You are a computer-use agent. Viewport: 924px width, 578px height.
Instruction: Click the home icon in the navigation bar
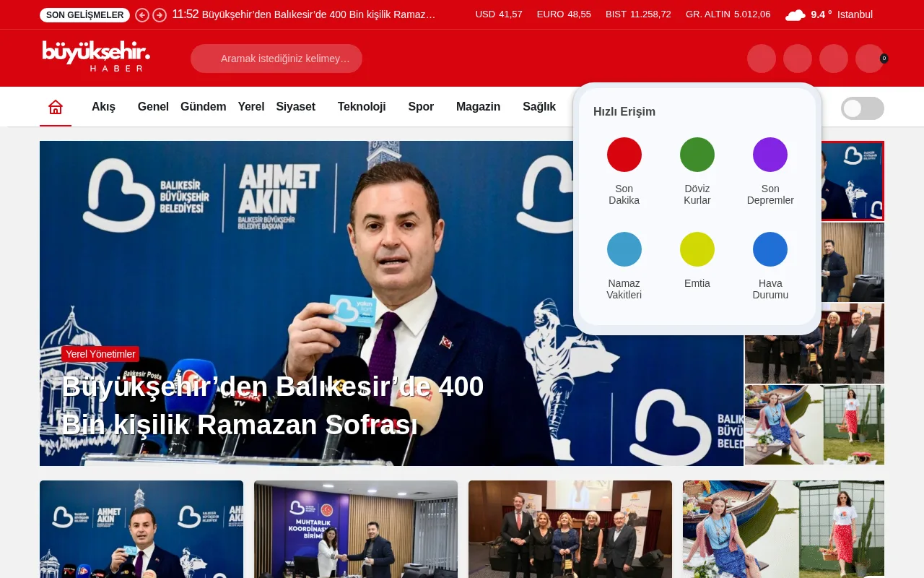56,105
